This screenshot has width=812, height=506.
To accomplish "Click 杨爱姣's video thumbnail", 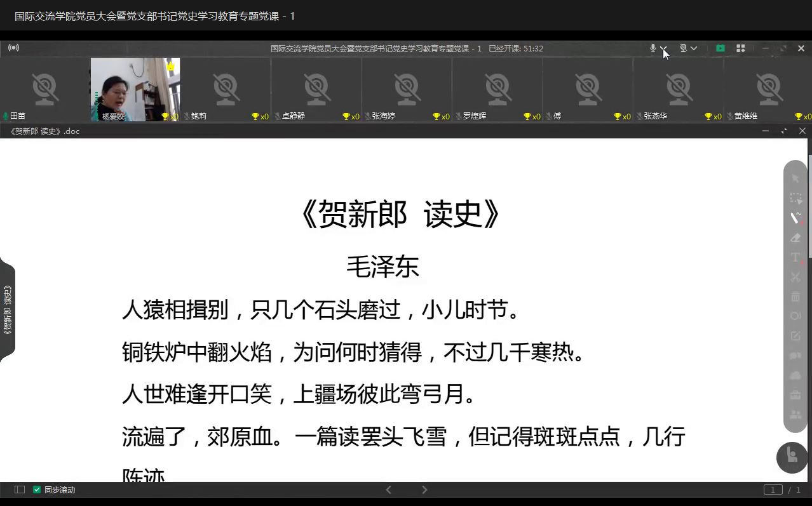I will pyautogui.click(x=135, y=88).
